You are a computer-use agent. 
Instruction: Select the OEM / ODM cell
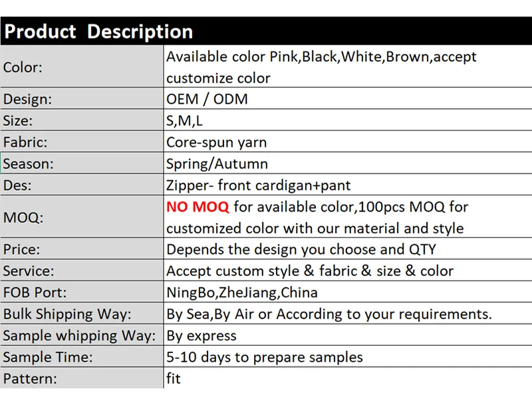click(x=347, y=99)
